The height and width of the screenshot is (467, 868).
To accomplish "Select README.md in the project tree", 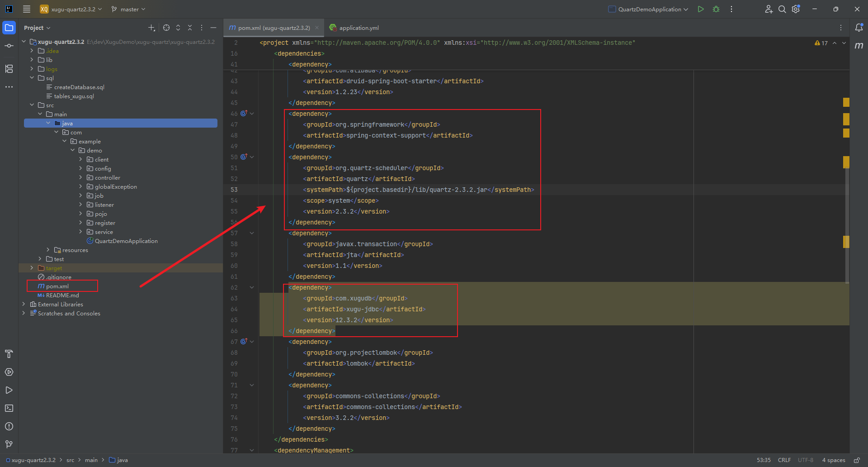I will pos(62,295).
